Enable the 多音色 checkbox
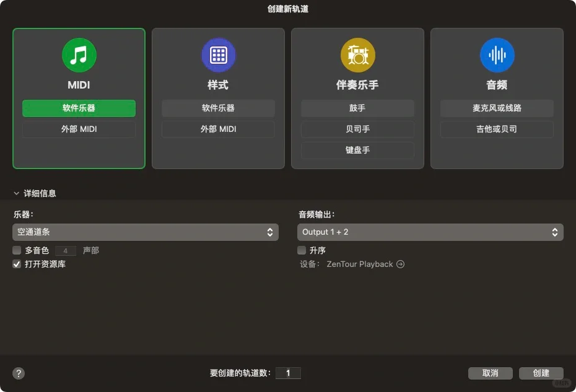 coord(15,251)
